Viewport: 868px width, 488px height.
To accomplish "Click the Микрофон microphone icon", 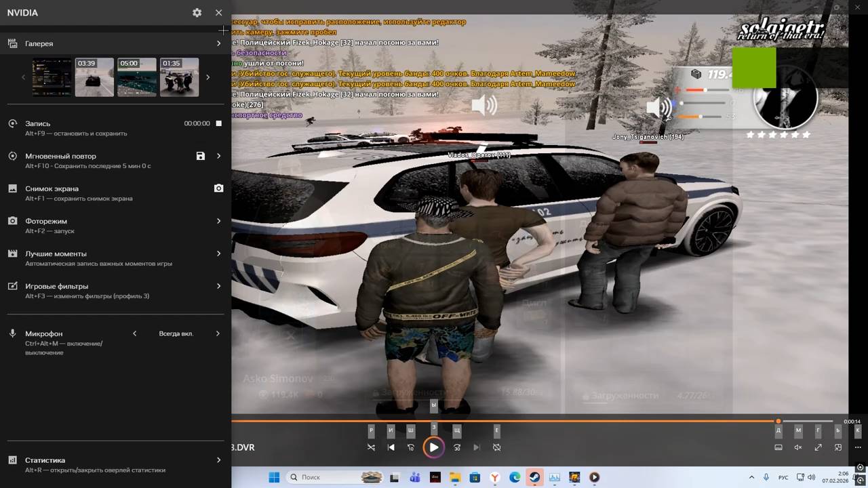I will [12, 333].
